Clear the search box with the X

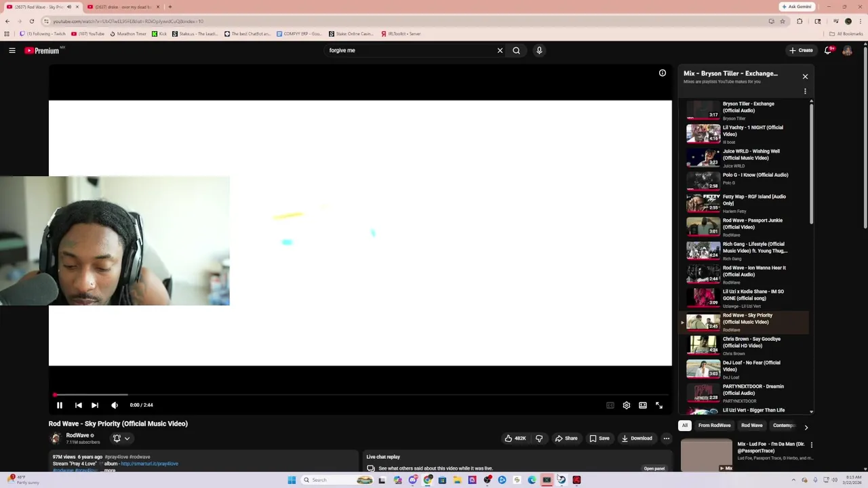(500, 50)
